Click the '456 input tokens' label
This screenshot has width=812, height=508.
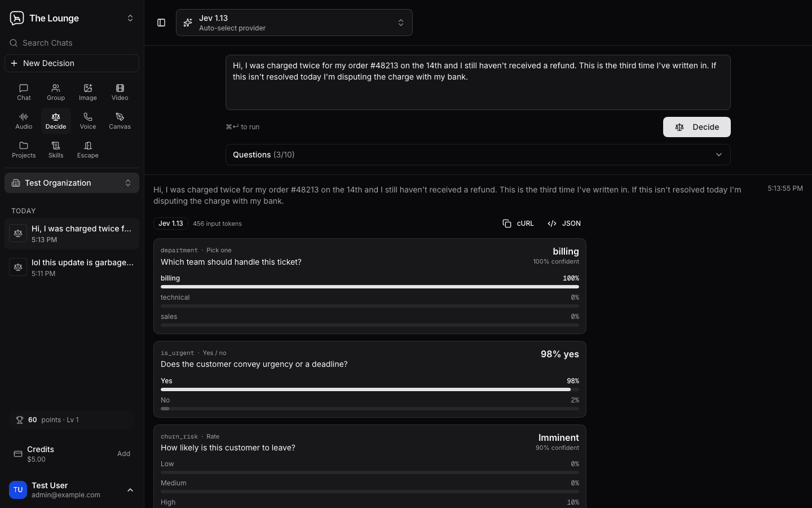point(217,224)
